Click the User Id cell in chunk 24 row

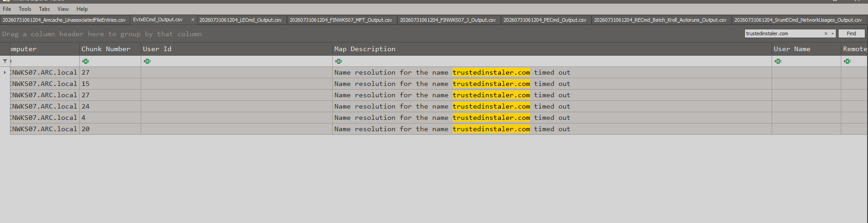[237, 106]
